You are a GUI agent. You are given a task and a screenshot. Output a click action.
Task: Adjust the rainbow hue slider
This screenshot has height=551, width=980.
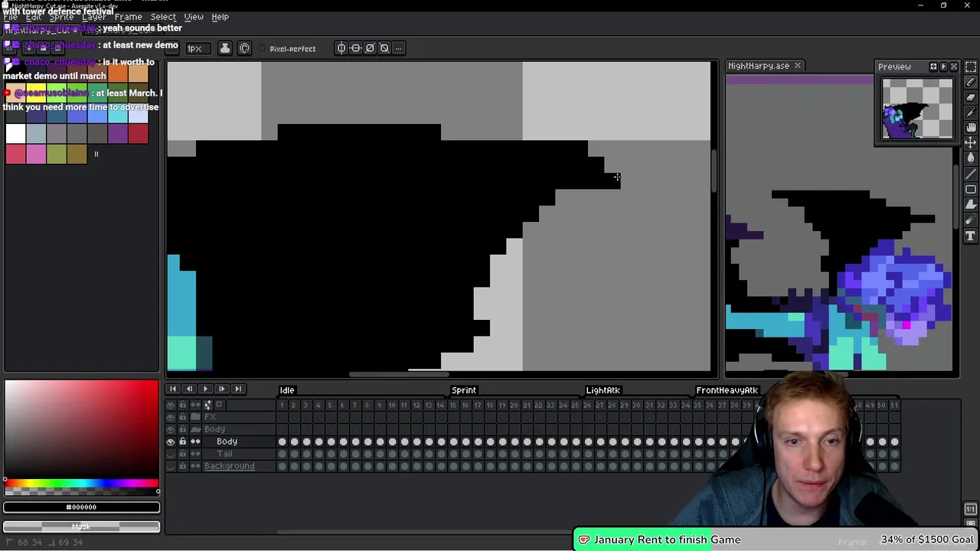(81, 483)
